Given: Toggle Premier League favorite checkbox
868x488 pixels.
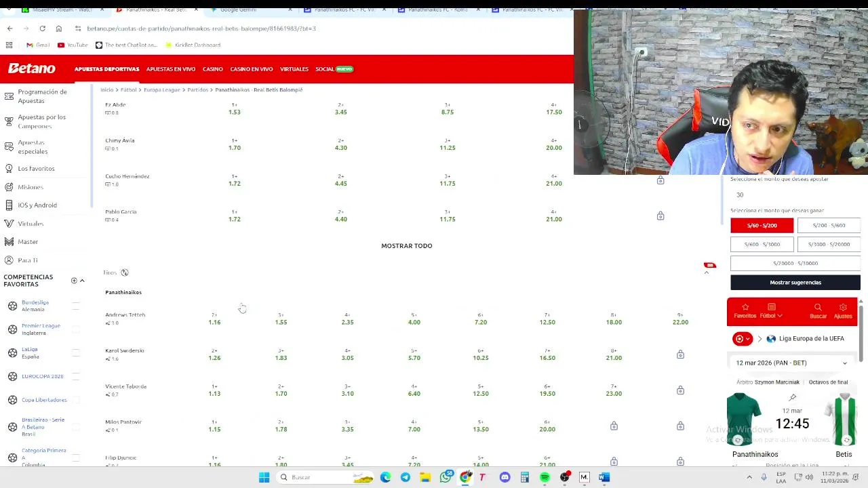Looking at the screenshot, I should click(76, 329).
